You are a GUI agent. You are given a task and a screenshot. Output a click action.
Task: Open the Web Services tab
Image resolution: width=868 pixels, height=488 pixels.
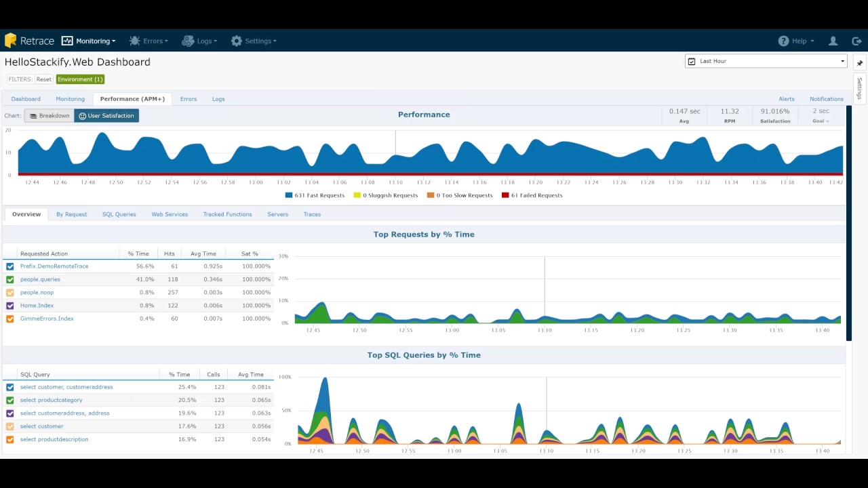tap(170, 214)
